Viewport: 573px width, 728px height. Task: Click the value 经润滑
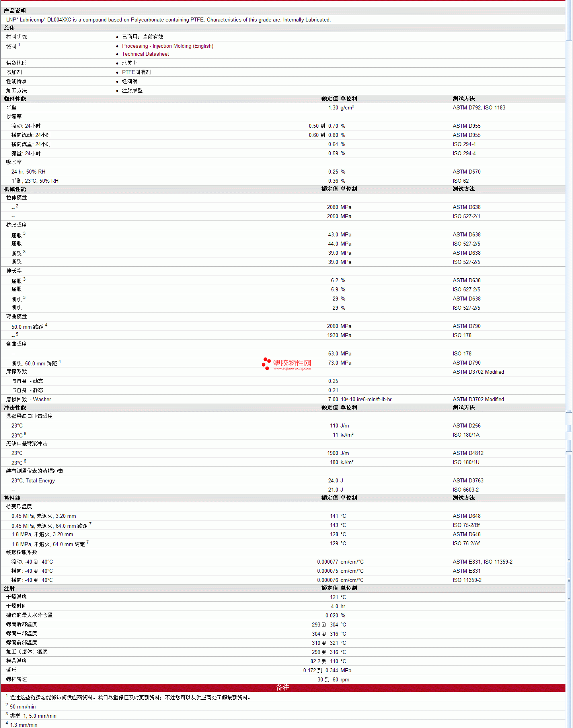click(x=130, y=81)
